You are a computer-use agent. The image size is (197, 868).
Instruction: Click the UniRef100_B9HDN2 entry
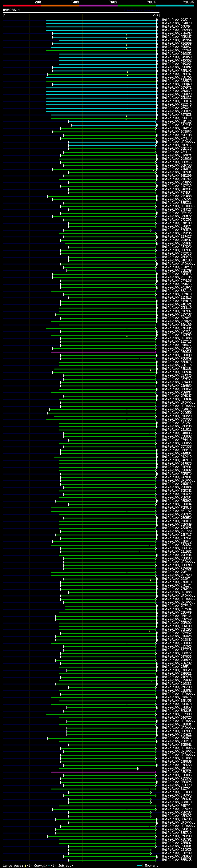(177, 67)
